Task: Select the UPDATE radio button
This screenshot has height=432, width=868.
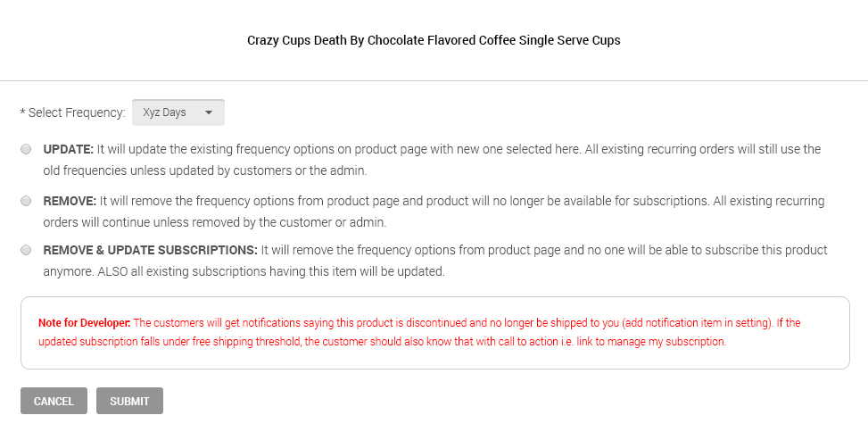Action: (x=26, y=149)
